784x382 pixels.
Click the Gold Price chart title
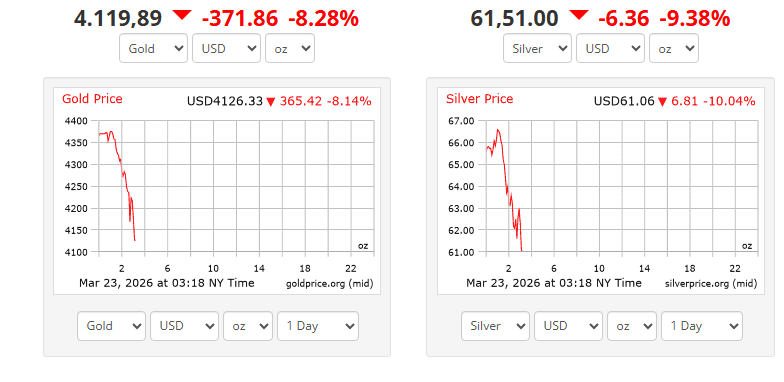coord(92,99)
